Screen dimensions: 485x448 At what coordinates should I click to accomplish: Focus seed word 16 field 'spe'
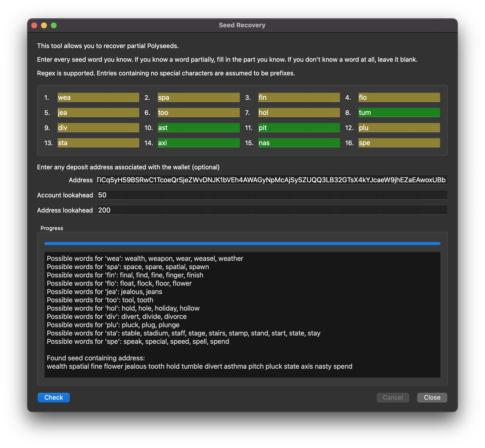(399, 143)
